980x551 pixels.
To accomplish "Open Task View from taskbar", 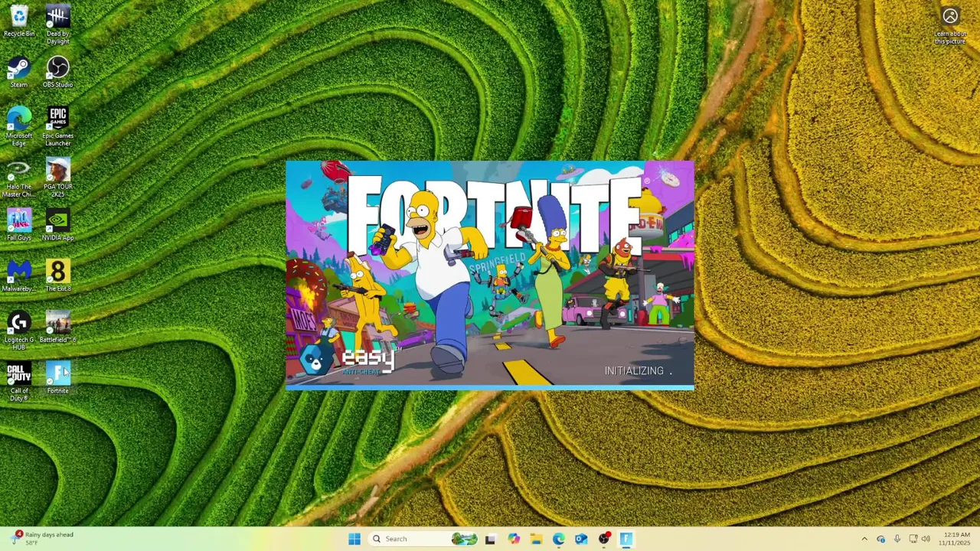I will coord(490,539).
